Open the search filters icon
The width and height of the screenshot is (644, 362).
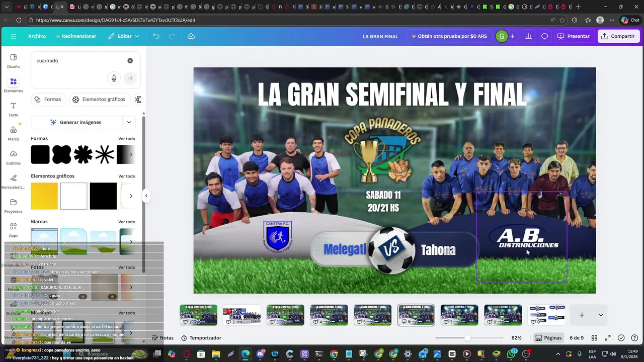click(x=138, y=100)
